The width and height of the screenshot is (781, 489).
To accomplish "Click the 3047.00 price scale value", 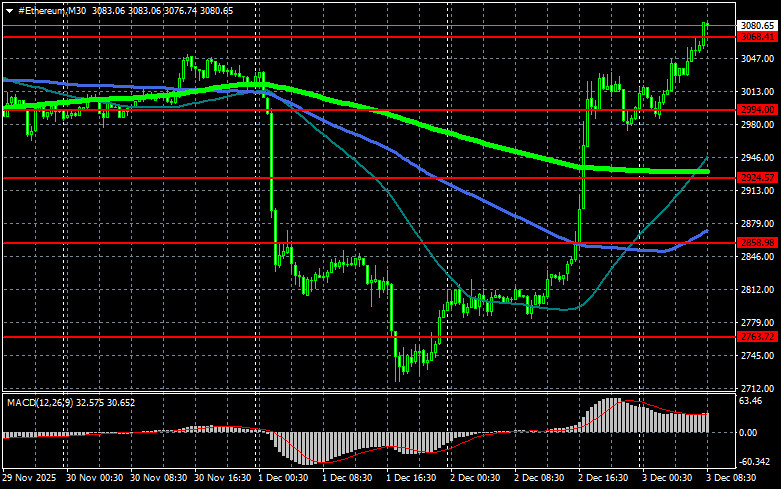I will [757, 60].
